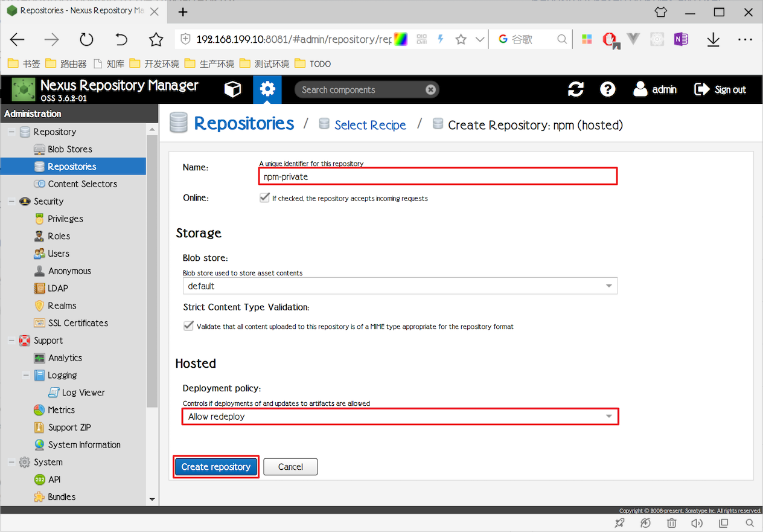Open the OneNote extension icon
Screen dimensions: 763x532
681,40
